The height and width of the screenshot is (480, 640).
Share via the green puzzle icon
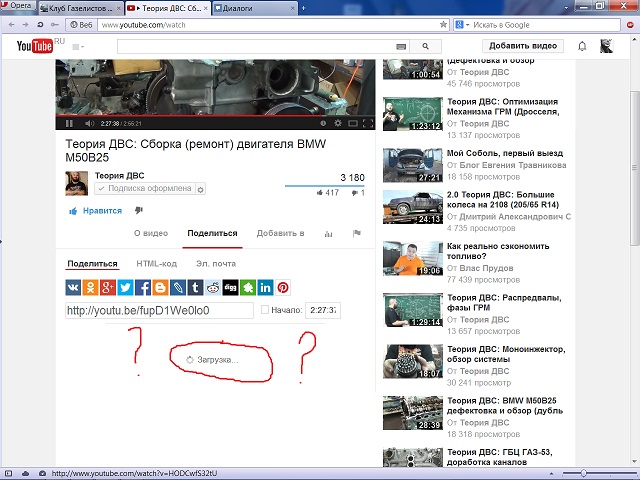pyautogui.click(x=248, y=288)
